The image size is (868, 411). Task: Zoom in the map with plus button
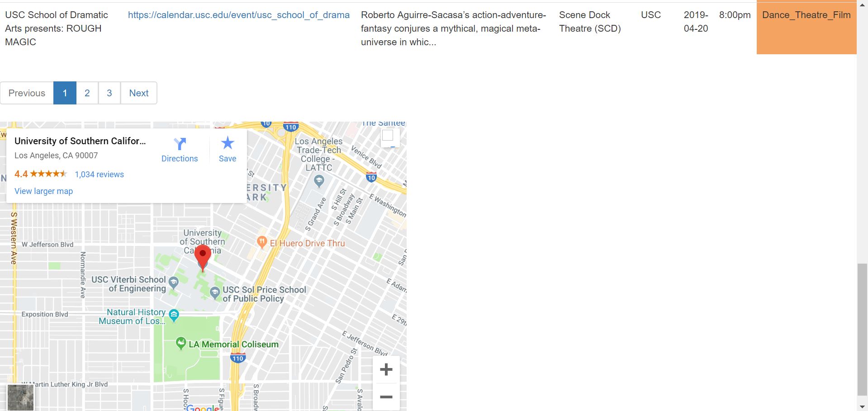(386, 370)
